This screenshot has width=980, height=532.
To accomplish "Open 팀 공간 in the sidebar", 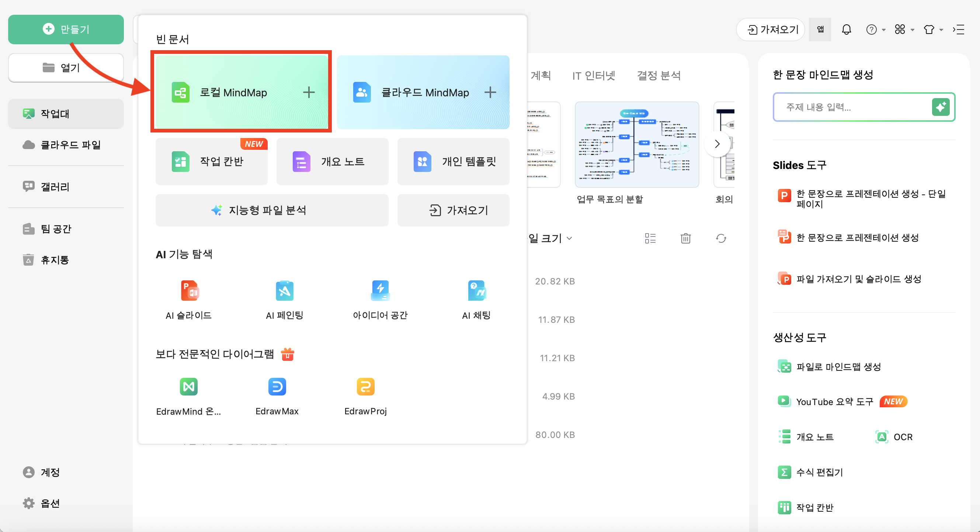I will 66,229.
